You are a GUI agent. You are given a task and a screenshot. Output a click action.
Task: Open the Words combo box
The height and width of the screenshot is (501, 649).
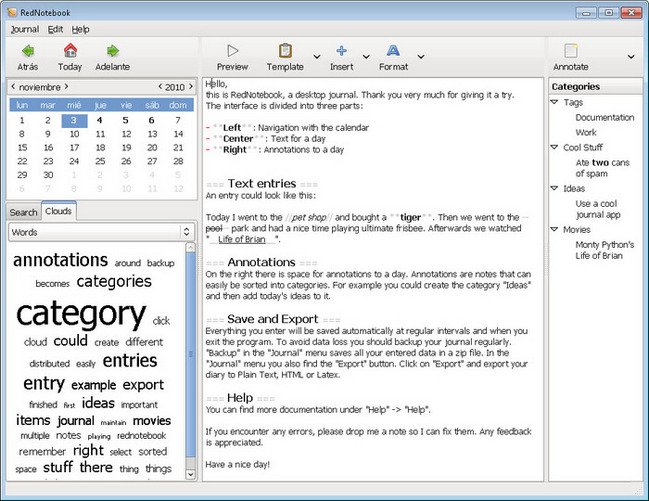tap(101, 232)
